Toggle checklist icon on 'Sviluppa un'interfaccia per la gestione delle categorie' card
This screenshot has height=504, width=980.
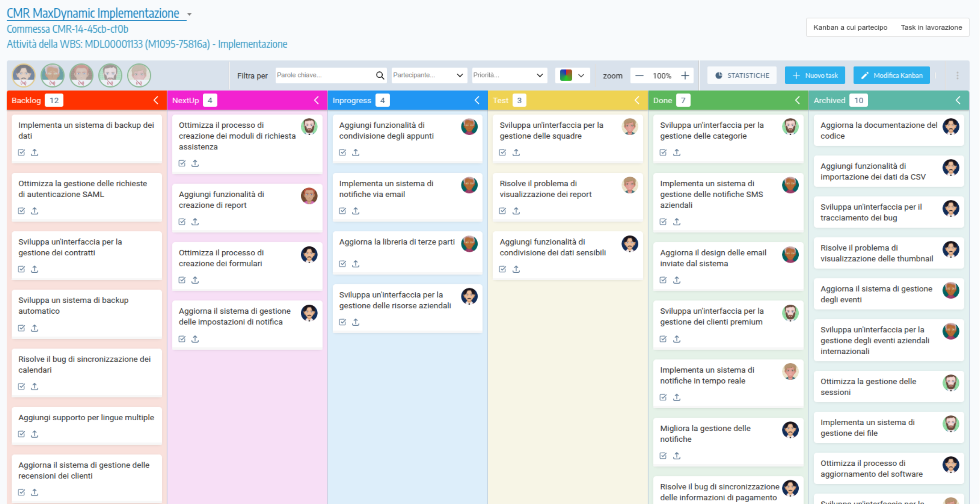click(663, 152)
